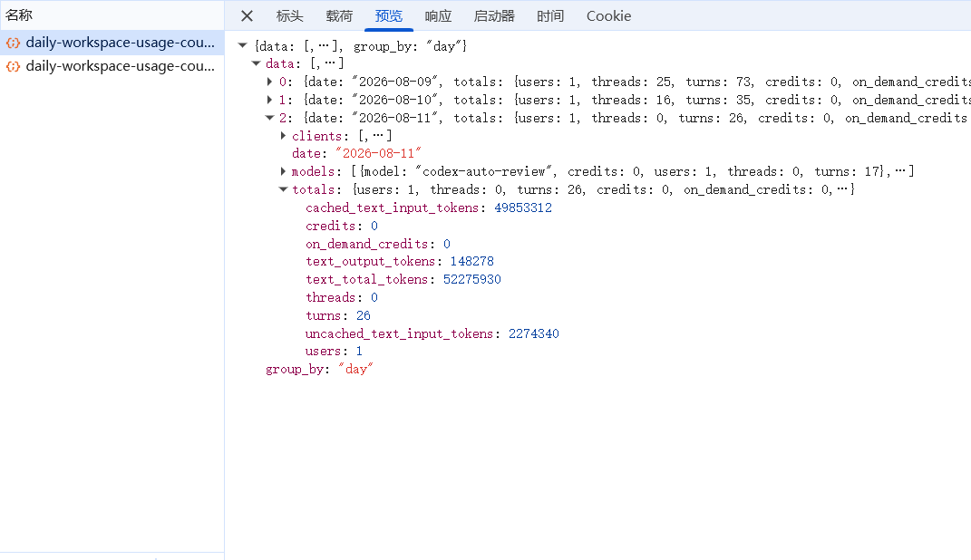Click JSON icon of first request row
Screen dimensions: 971x560
(x=13, y=43)
